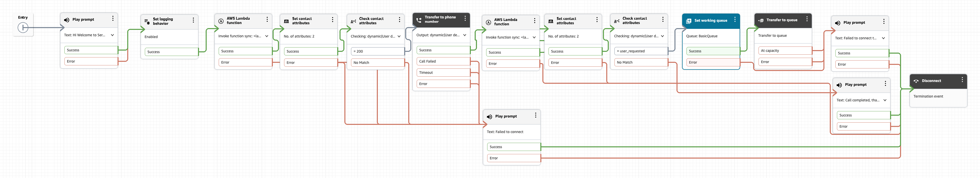
Task: Open the Transfer to phone number three-dot menu
Action: pos(465,18)
